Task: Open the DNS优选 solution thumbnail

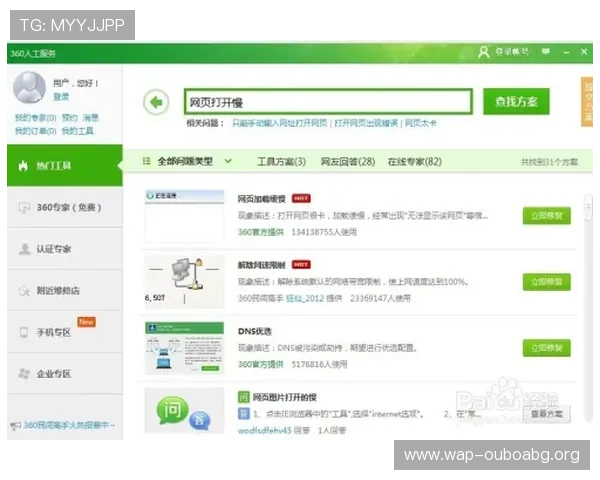Action: 184,348
